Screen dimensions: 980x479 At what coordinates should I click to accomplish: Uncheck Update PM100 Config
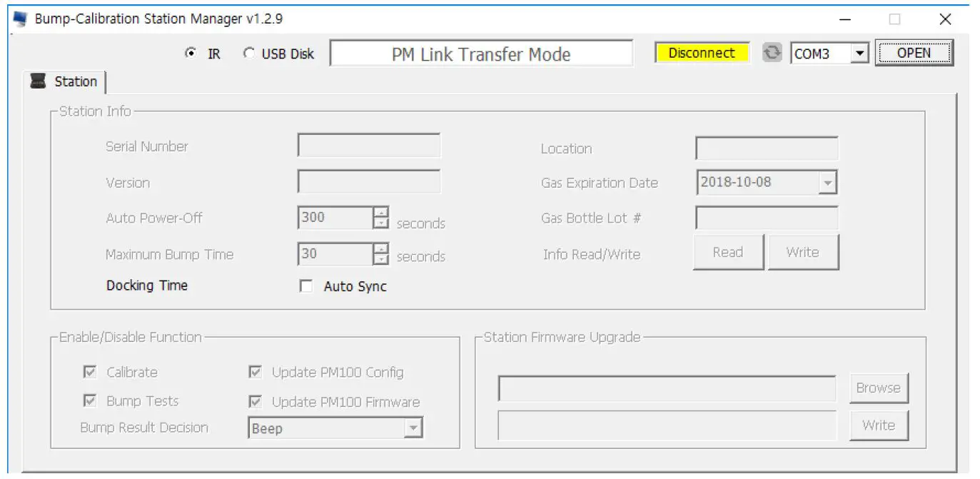pos(254,372)
